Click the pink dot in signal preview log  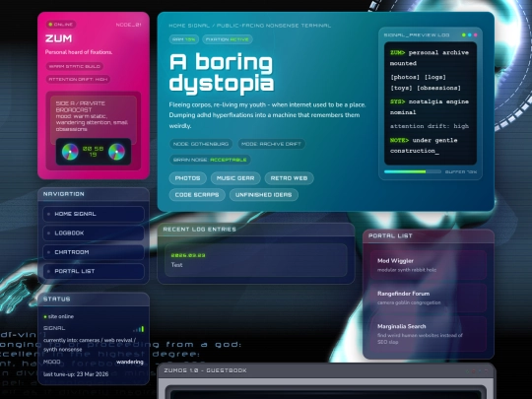tap(475, 34)
